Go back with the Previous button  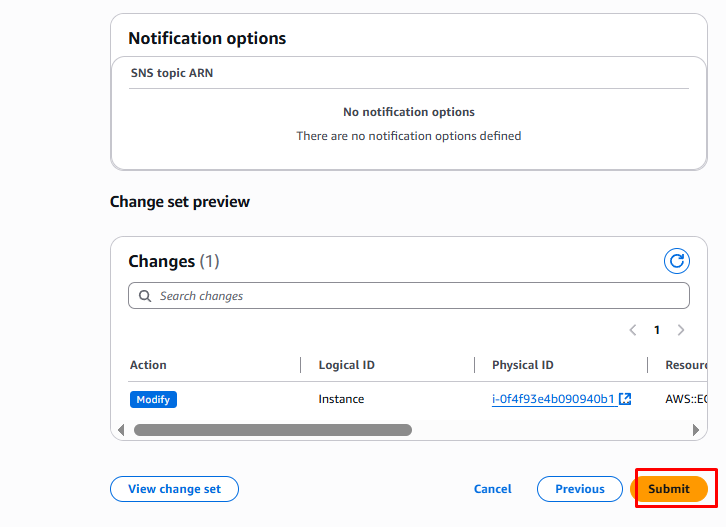580,489
